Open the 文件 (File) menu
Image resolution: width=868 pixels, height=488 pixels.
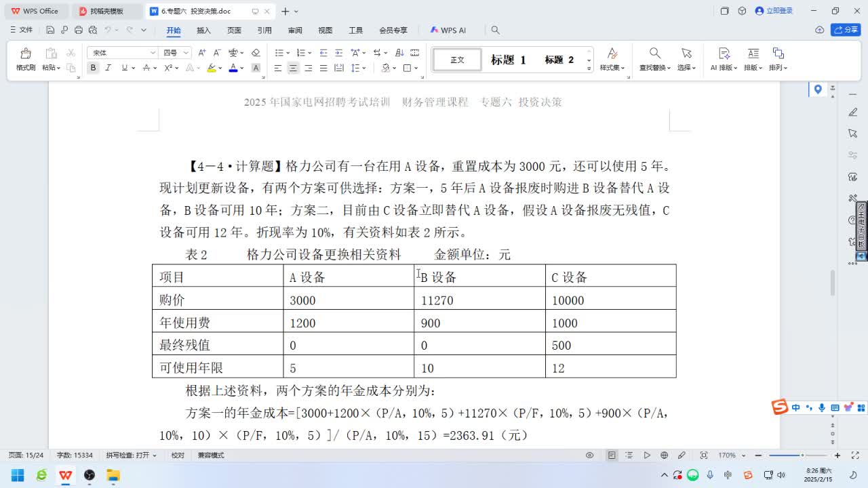click(22, 30)
